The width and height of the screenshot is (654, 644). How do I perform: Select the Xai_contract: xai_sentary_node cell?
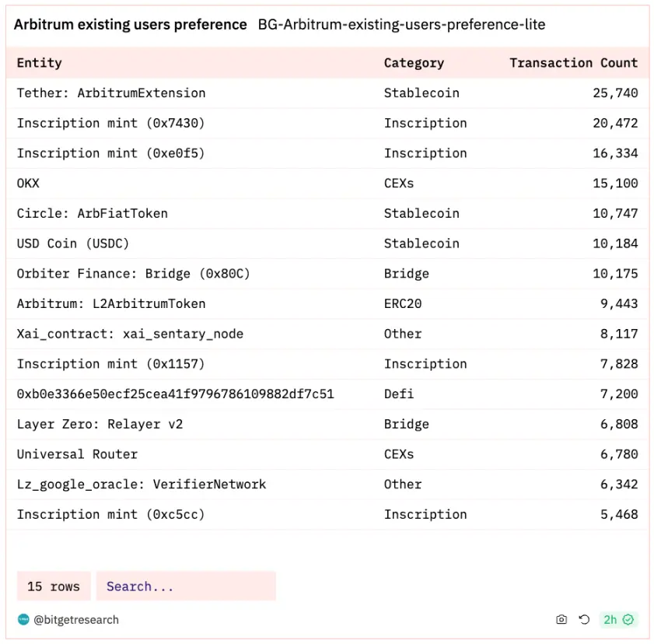(130, 334)
